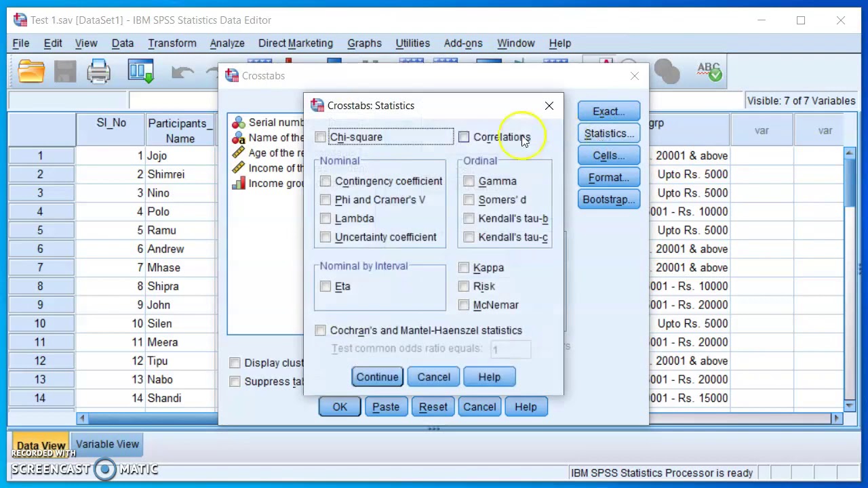Screen dimensions: 868x488
Task: Open the Utilities menu
Action: point(413,43)
